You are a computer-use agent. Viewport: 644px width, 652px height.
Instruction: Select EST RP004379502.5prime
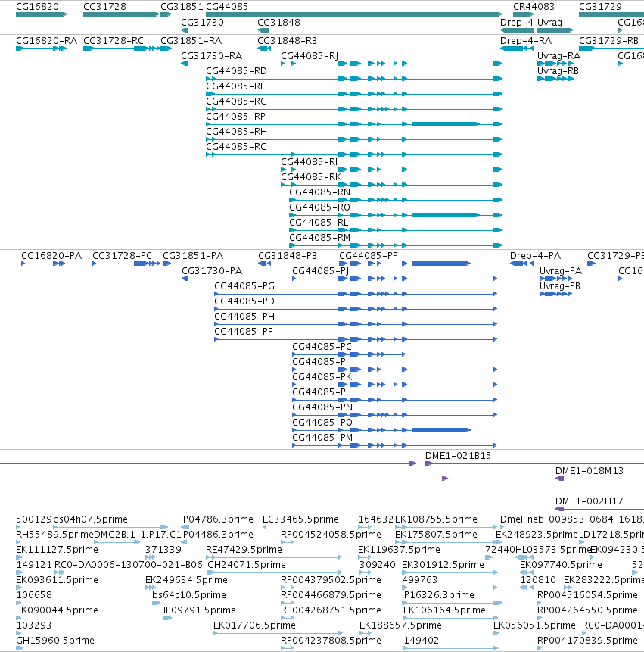click(288, 588)
